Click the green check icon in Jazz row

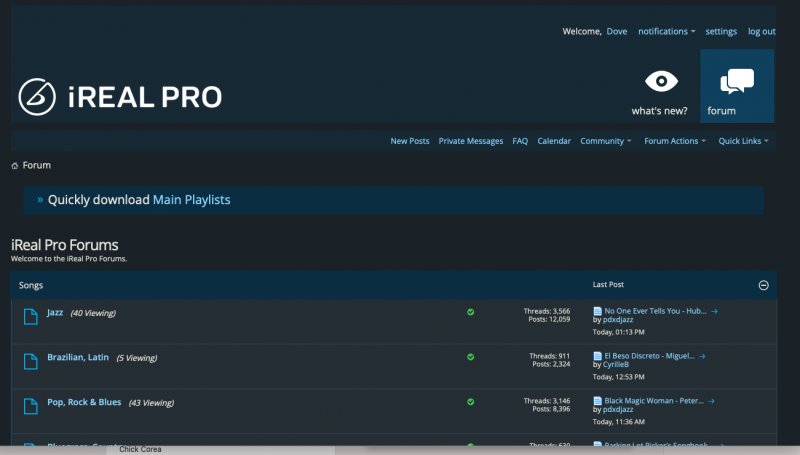pyautogui.click(x=470, y=312)
